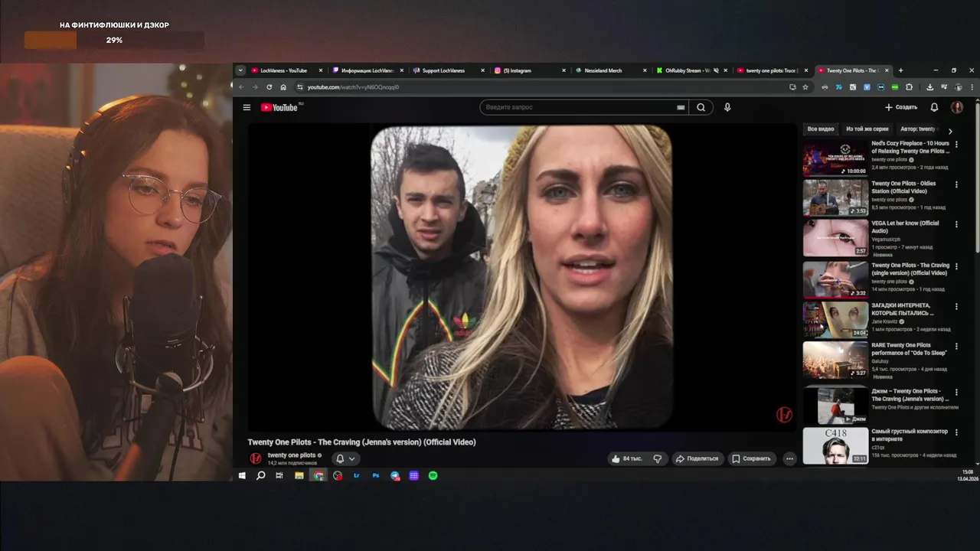This screenshot has height=551, width=980.
Task: Open the Джем The Craving mix thumbnail
Action: click(835, 406)
